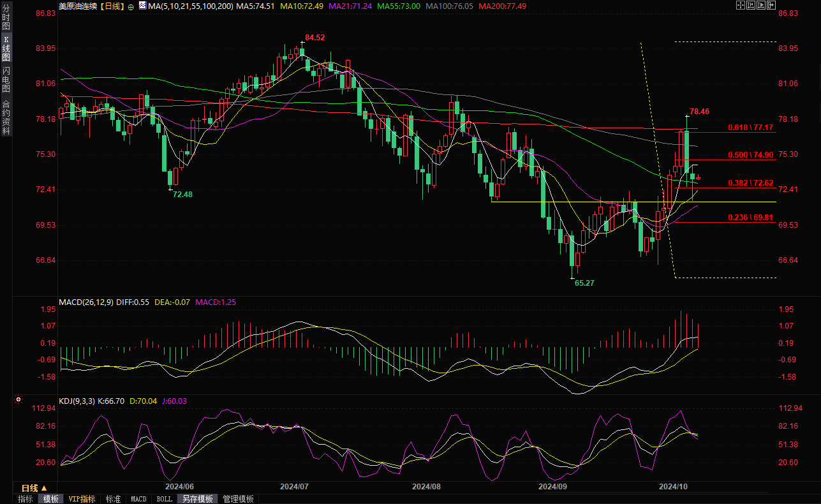
Task: Open the 合约资料 panel
Action: coord(6,117)
